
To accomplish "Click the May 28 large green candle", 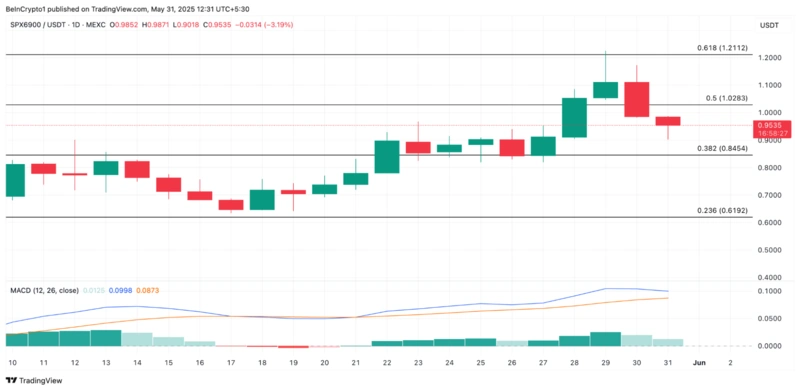I will 574,117.
